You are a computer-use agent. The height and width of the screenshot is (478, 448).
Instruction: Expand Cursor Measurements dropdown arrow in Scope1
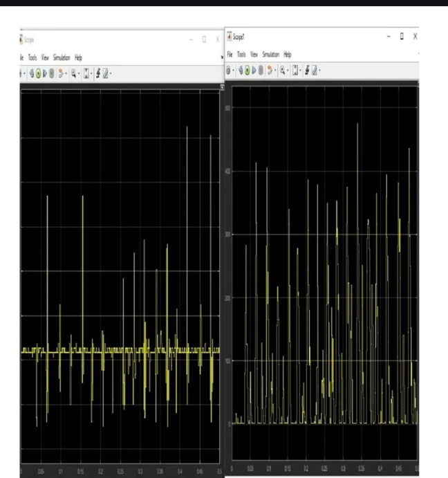click(x=320, y=71)
